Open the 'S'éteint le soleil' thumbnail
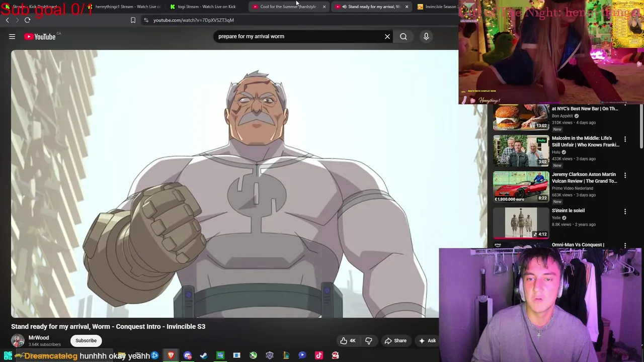Image resolution: width=644 pixels, height=362 pixels. click(521, 223)
